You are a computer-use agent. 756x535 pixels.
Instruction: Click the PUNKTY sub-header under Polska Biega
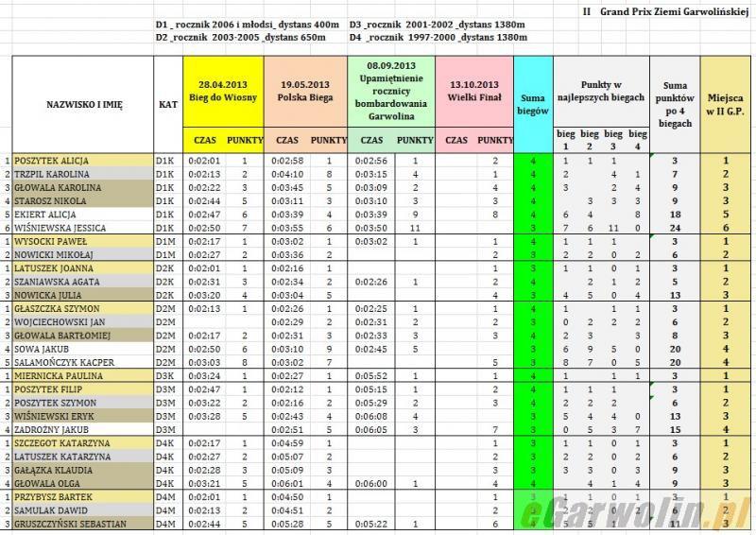pos(328,141)
